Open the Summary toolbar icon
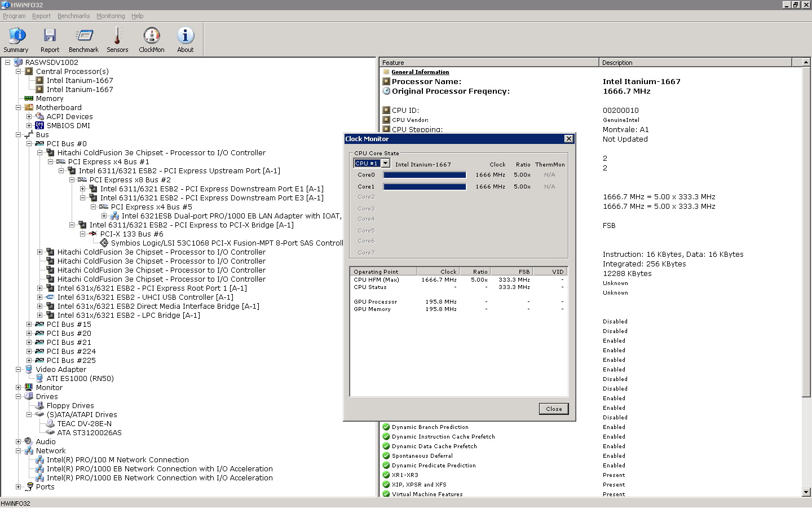 (x=16, y=40)
